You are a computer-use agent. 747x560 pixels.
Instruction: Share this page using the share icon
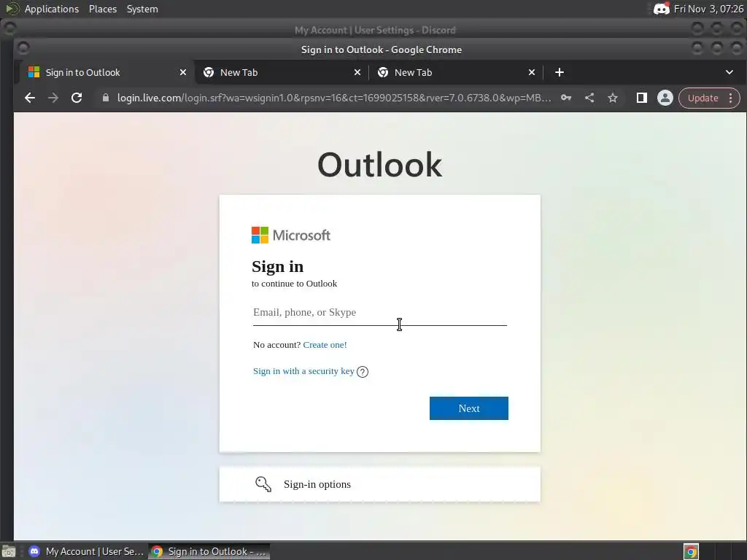coord(589,98)
